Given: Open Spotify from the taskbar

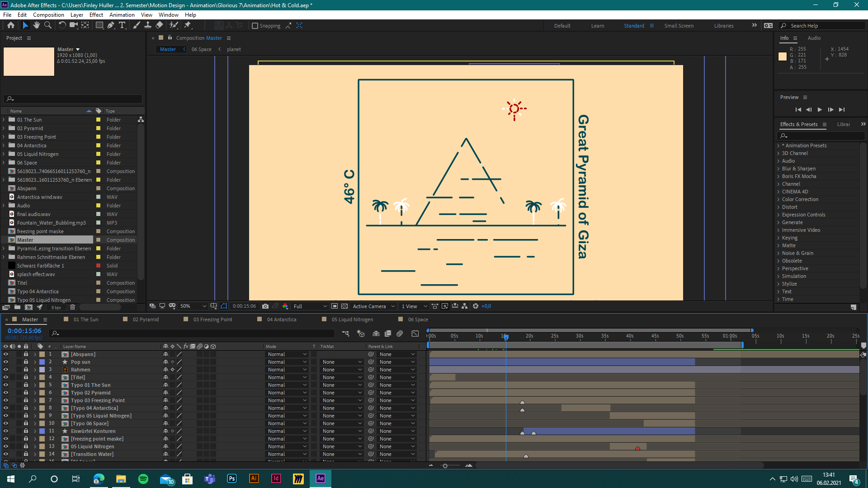Looking at the screenshot, I should (x=143, y=479).
